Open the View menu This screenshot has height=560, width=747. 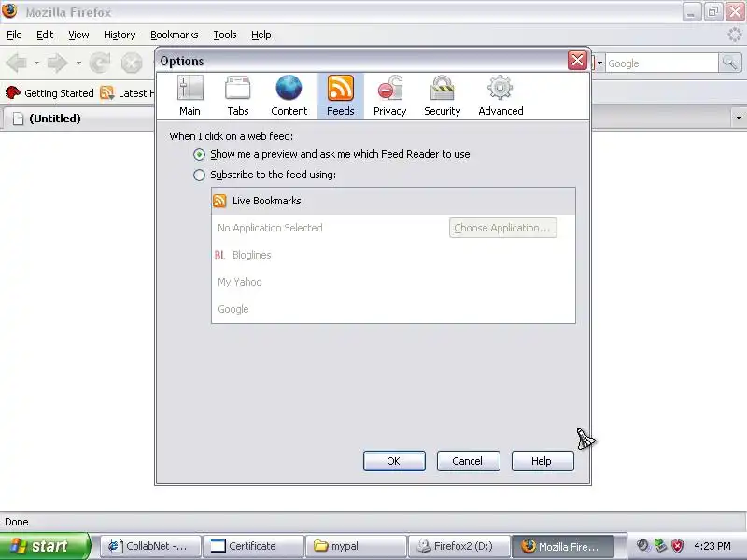[x=78, y=35]
